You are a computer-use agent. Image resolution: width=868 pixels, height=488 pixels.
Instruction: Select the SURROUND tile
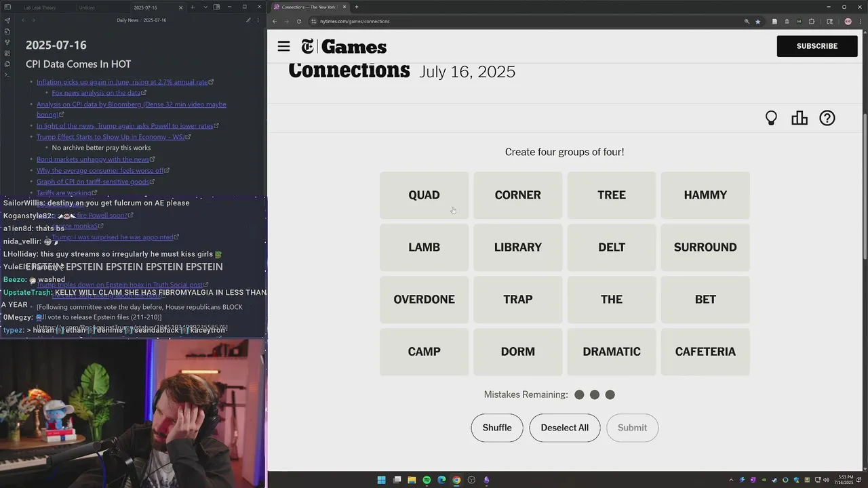[x=705, y=247]
